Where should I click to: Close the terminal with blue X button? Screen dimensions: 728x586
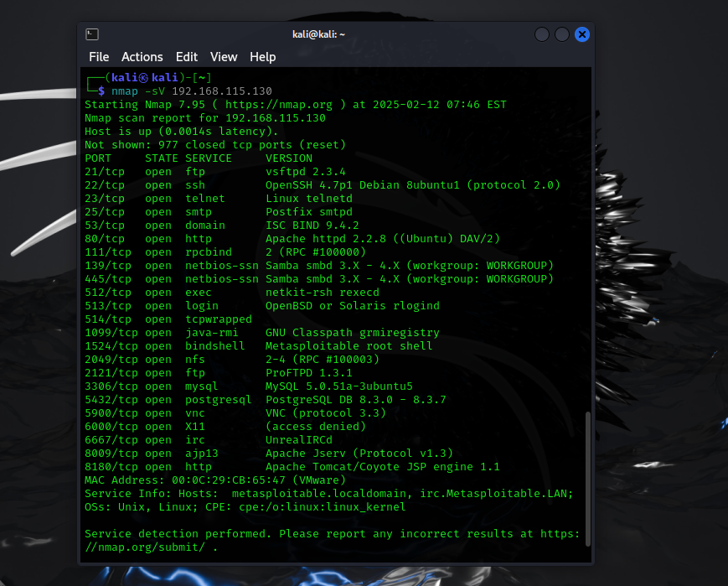click(x=581, y=34)
